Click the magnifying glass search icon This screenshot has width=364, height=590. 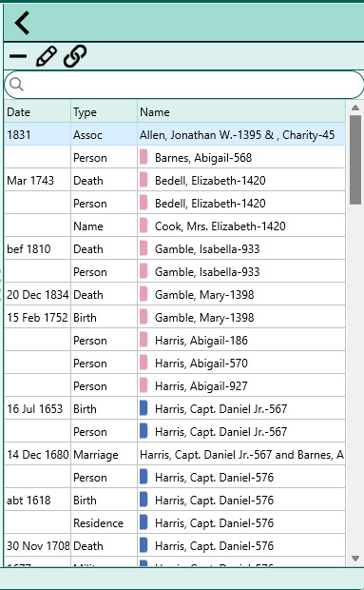(x=16, y=85)
